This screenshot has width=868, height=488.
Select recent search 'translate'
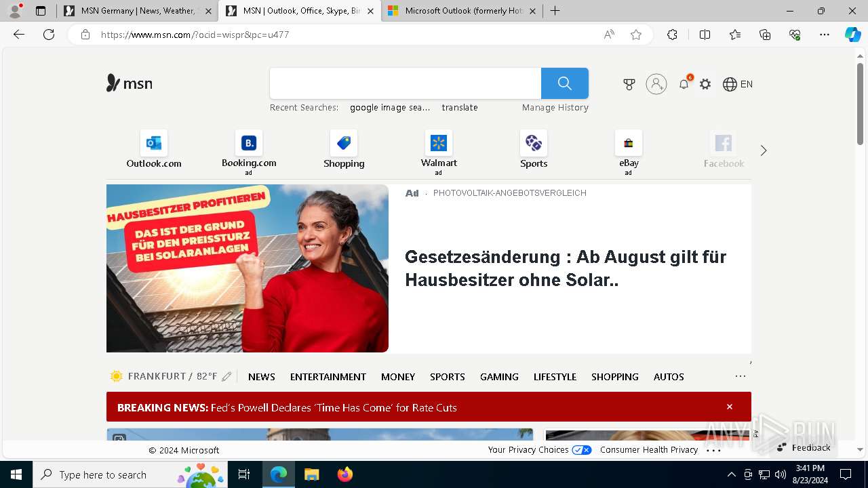(x=460, y=107)
